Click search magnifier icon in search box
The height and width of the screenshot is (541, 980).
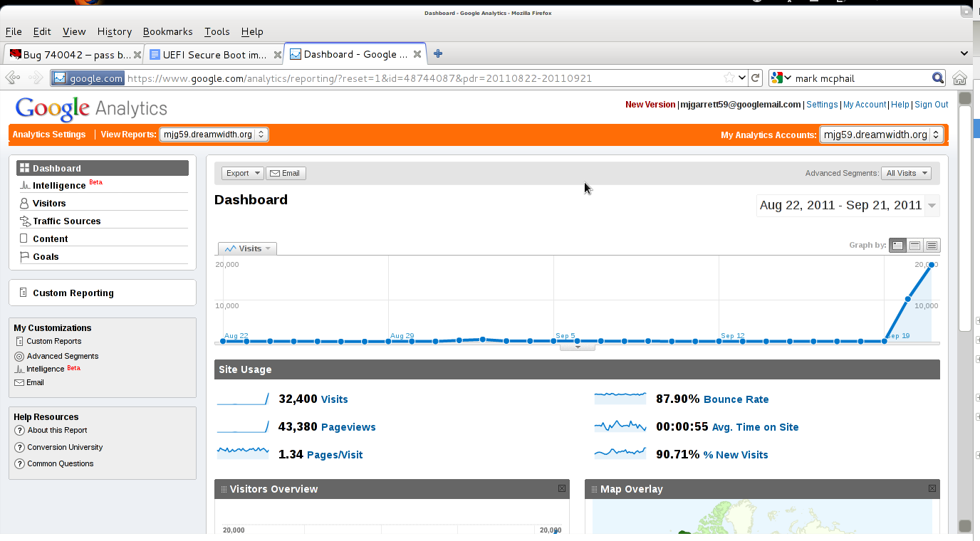click(938, 78)
